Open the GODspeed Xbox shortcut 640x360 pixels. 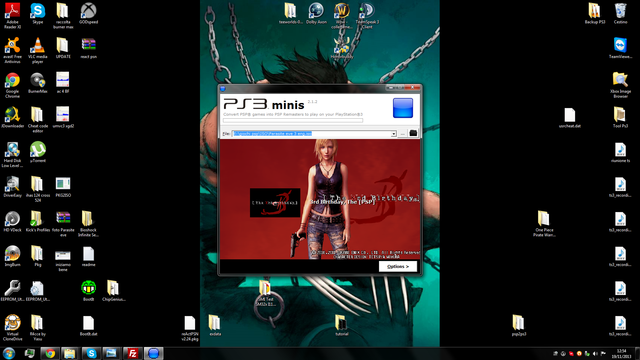click(x=88, y=13)
